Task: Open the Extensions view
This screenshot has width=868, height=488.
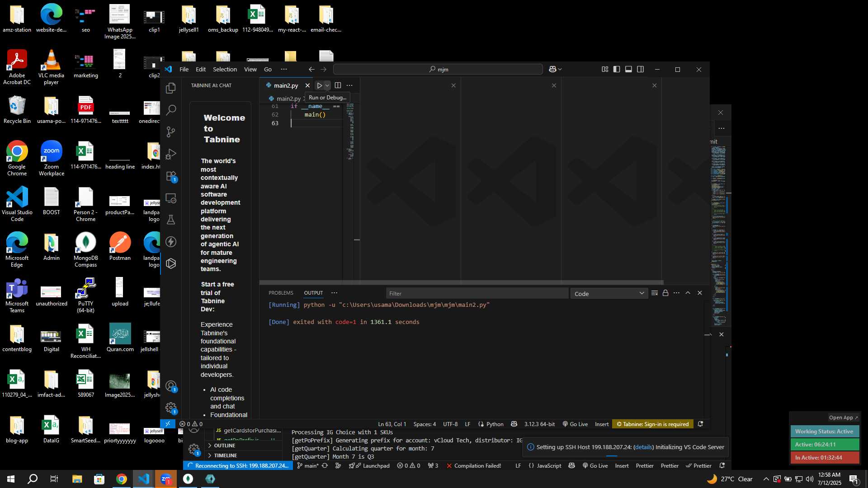Action: tap(171, 176)
